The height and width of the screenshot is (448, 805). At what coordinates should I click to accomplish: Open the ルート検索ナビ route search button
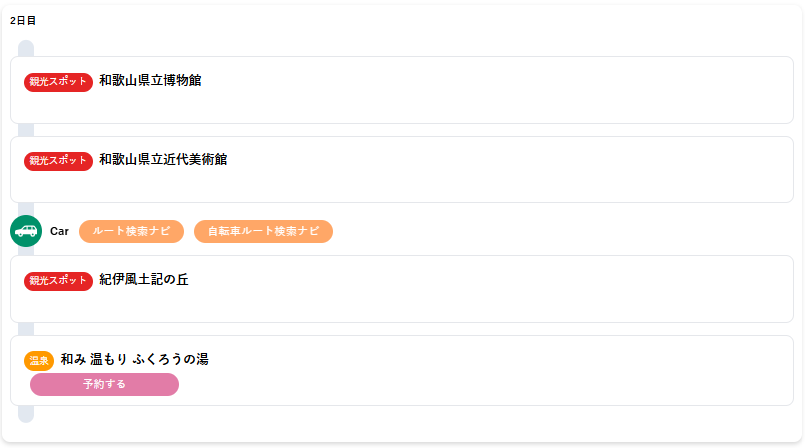click(131, 231)
